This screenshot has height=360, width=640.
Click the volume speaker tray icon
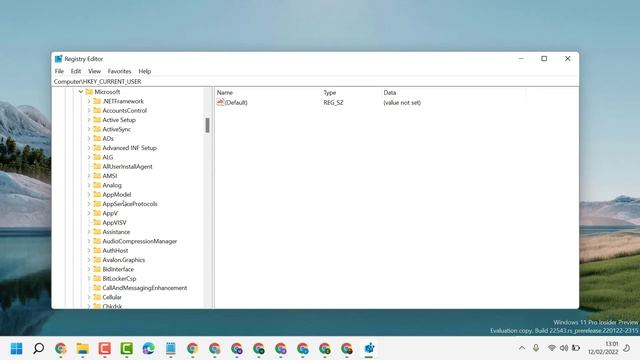pyautogui.click(x=564, y=348)
